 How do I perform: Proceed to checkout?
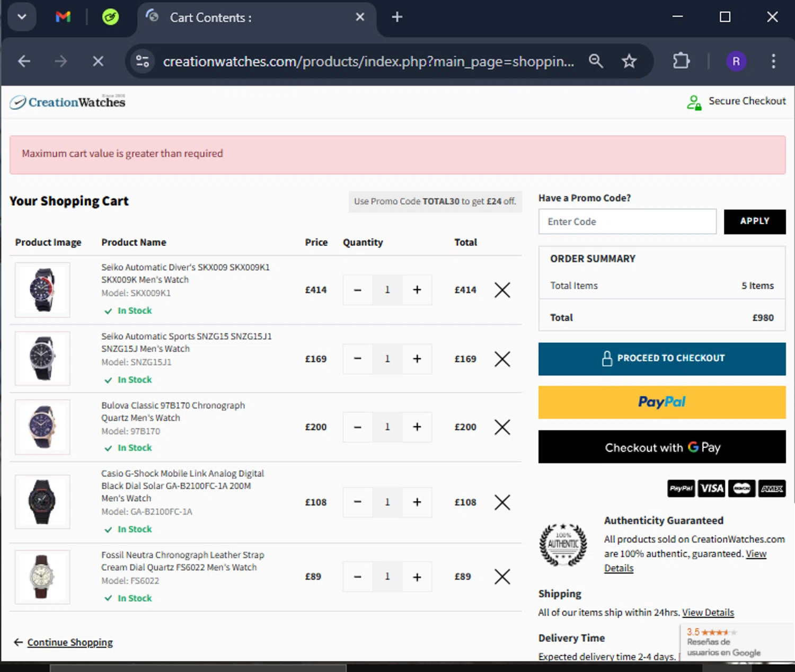pos(662,359)
